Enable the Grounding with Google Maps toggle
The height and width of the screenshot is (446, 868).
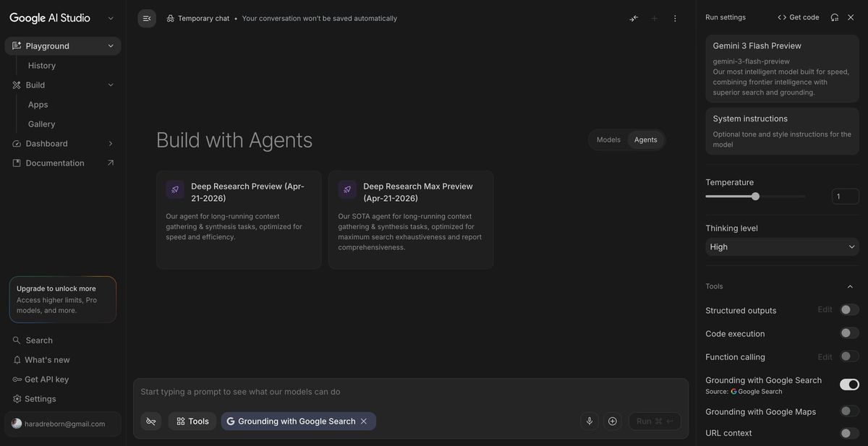(849, 411)
